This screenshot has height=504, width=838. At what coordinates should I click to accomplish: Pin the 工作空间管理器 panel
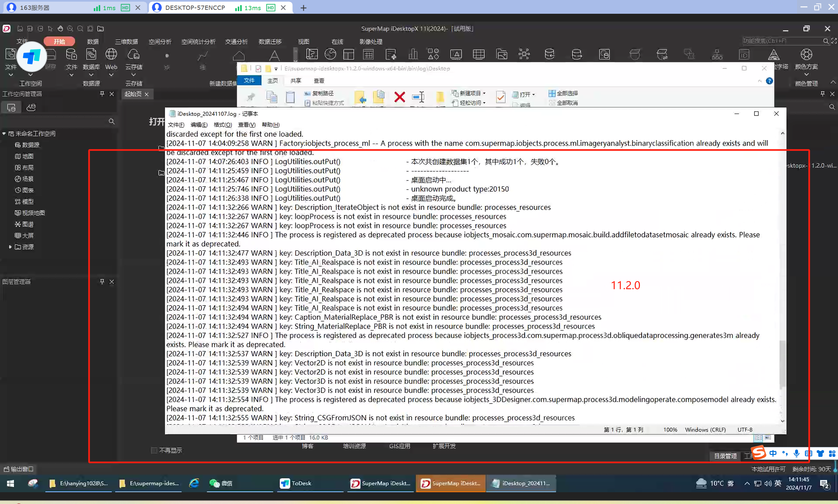[x=102, y=94]
